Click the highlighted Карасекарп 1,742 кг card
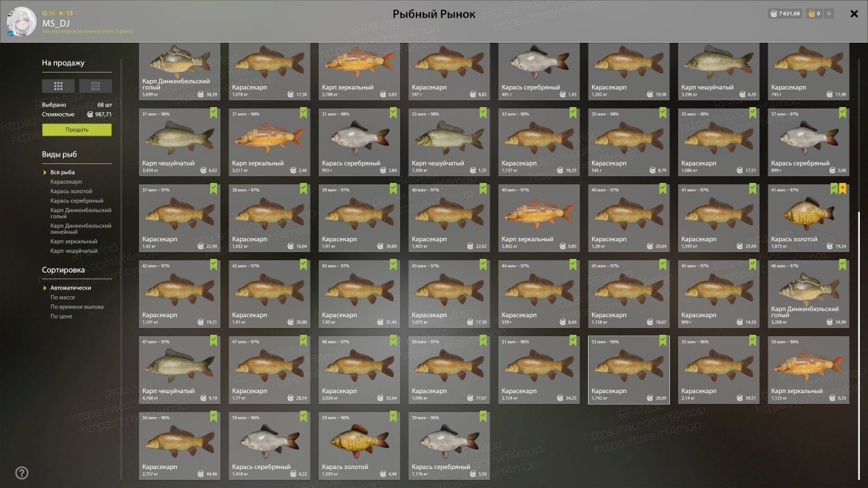This screenshot has height=488, width=868. tap(629, 370)
